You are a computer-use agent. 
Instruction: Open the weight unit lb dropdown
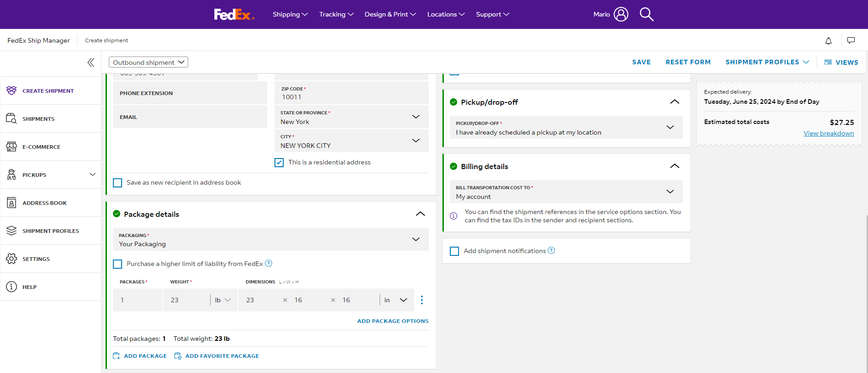click(x=223, y=300)
